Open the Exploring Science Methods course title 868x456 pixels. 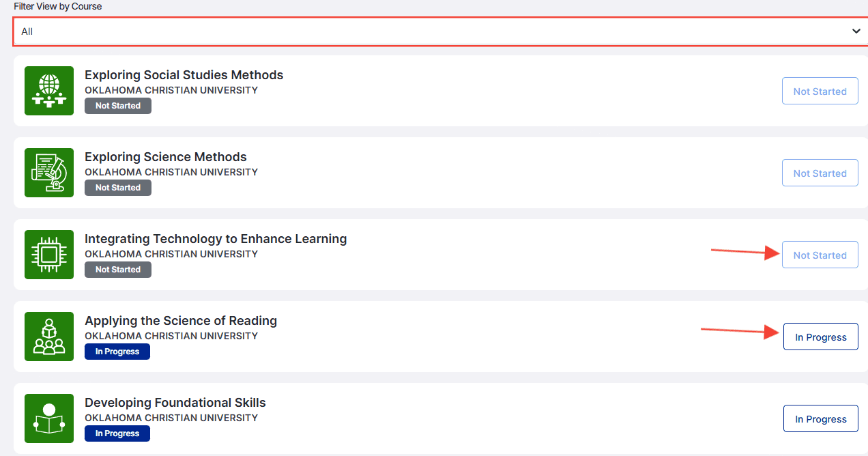(x=166, y=157)
